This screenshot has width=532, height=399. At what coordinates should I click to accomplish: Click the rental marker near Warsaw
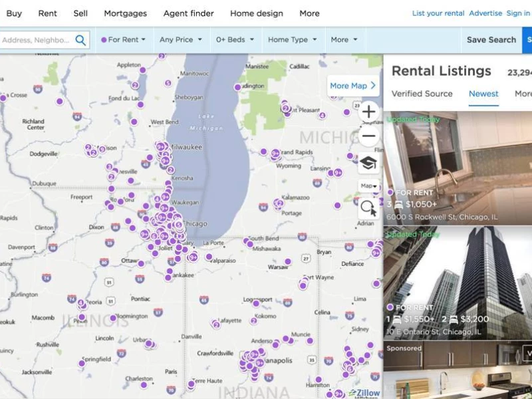(x=288, y=261)
